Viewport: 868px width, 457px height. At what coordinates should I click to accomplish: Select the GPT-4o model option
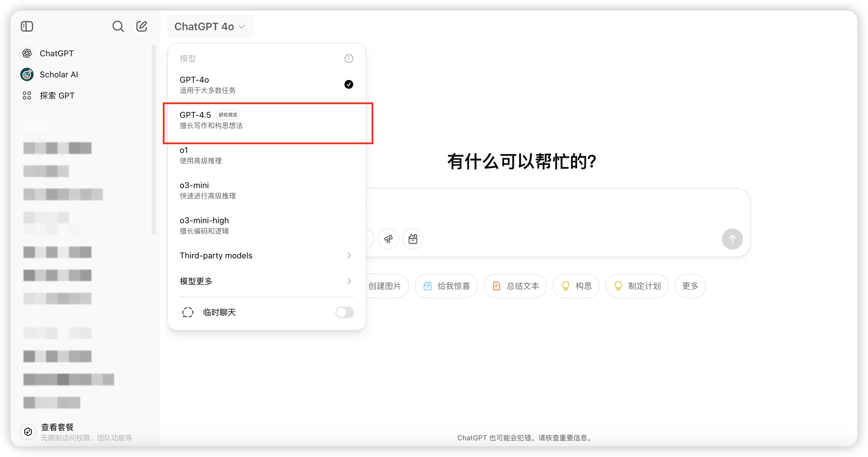(267, 85)
